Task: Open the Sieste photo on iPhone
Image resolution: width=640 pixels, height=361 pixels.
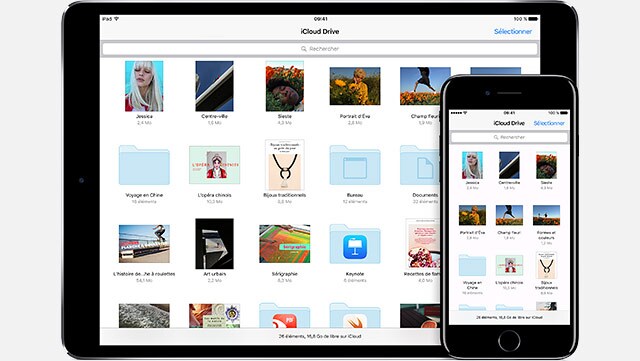Action: tap(546, 165)
